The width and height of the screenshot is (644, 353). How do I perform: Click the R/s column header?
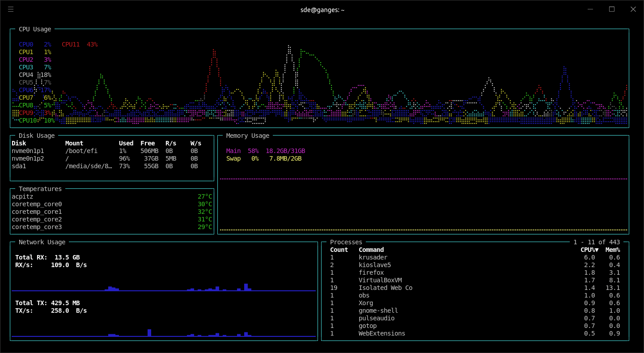[171, 143]
